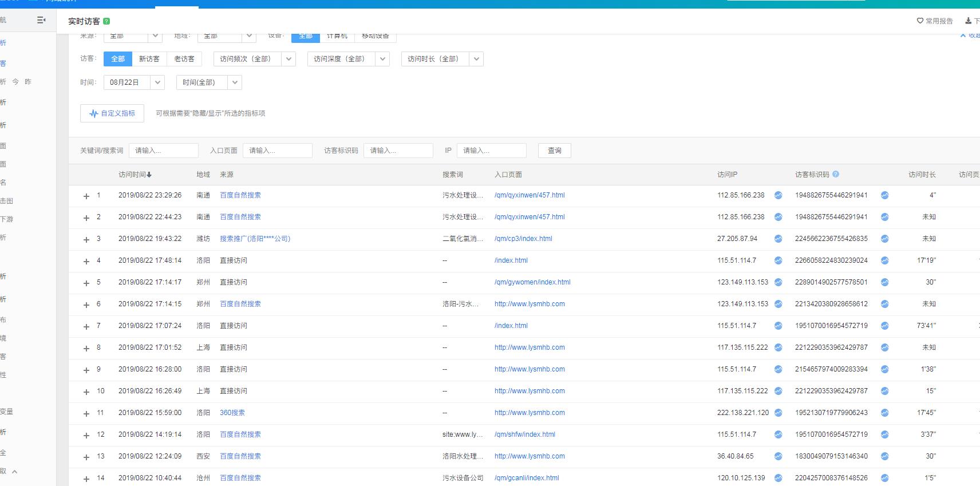This screenshot has height=486, width=980.
Task: Click the 自定义指标 button
Action: point(112,113)
